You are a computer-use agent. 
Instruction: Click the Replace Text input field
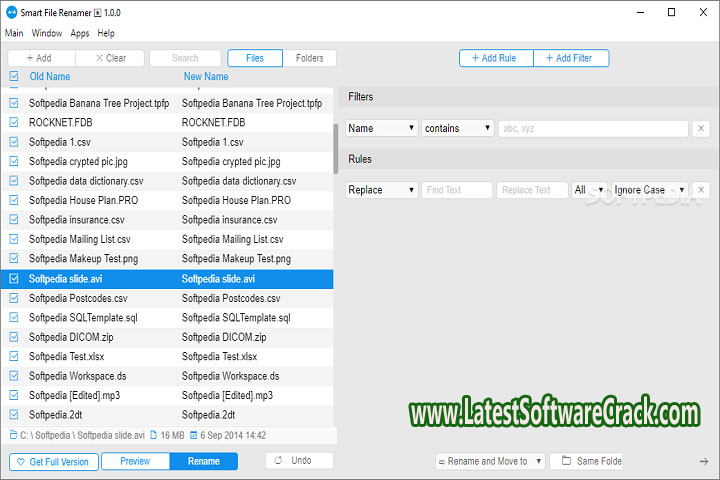click(532, 190)
